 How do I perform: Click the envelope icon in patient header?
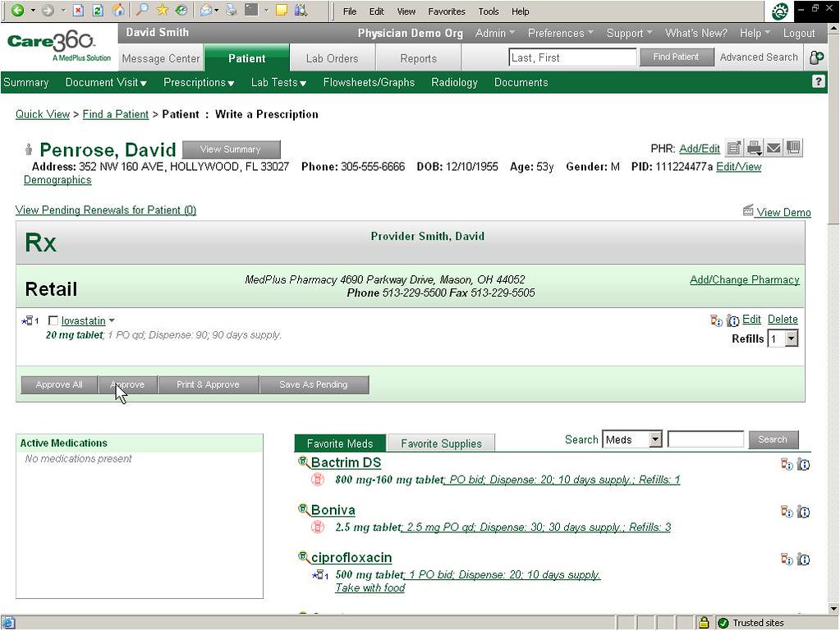coord(773,147)
